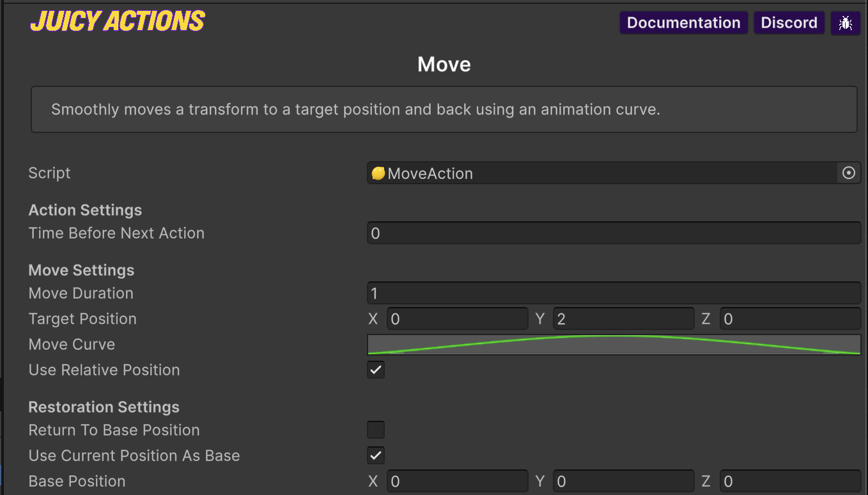Select the Target Position Y field
Viewport: 868px width, 495px height.
(623, 318)
